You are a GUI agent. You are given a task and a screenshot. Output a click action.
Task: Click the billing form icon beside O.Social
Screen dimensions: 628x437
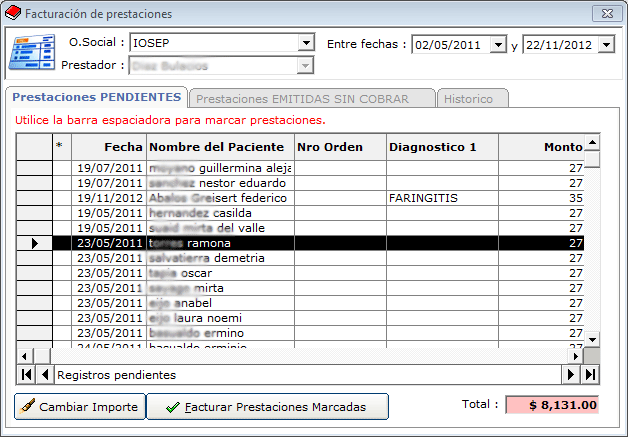(x=31, y=52)
